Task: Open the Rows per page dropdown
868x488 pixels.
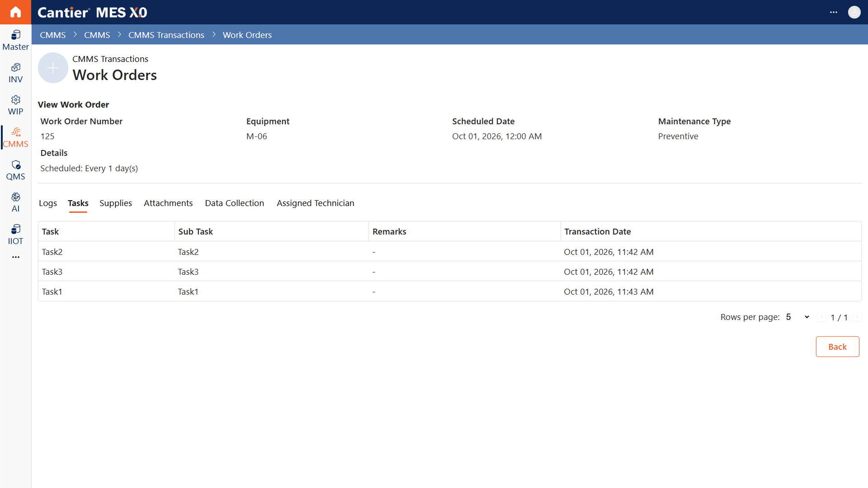Action: [797, 317]
